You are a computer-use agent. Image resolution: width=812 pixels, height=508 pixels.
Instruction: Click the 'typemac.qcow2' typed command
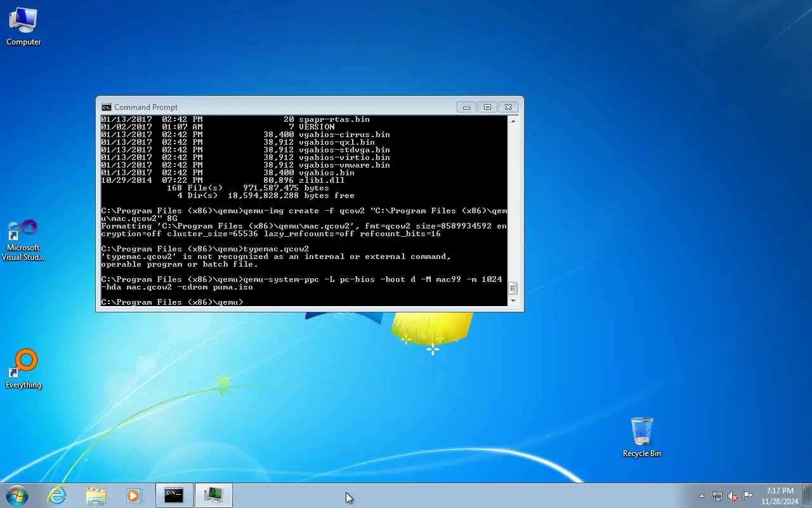click(276, 249)
